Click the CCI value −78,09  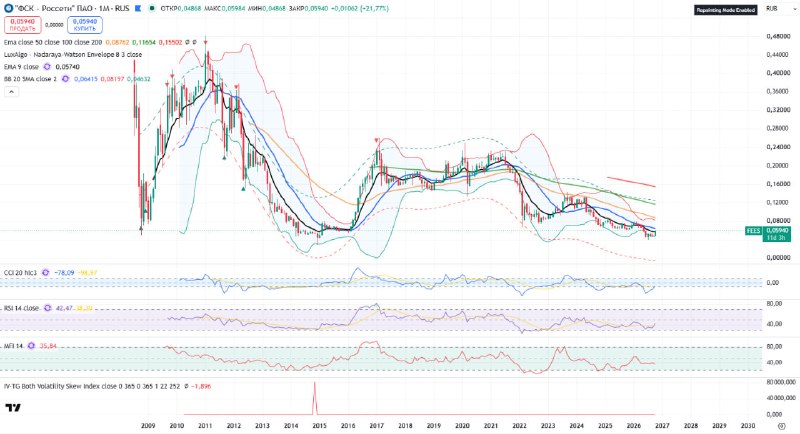coord(64,273)
